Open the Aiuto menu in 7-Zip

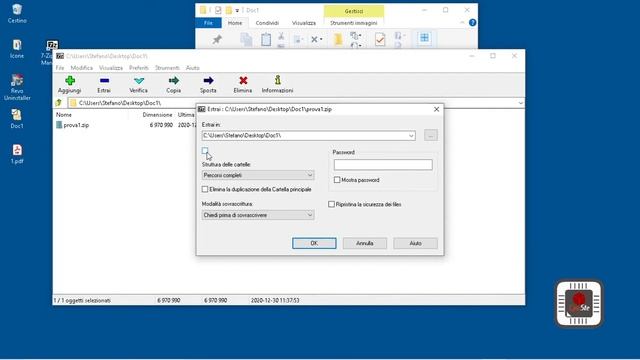193,68
